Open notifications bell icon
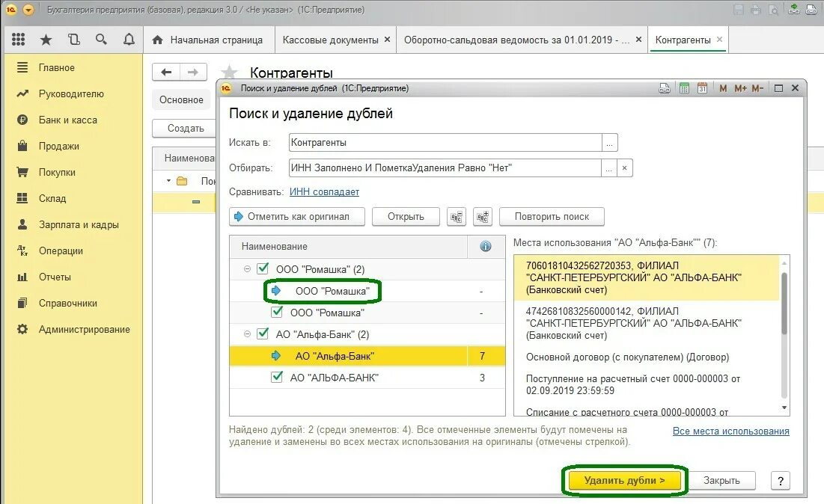The image size is (824, 504). point(129,40)
